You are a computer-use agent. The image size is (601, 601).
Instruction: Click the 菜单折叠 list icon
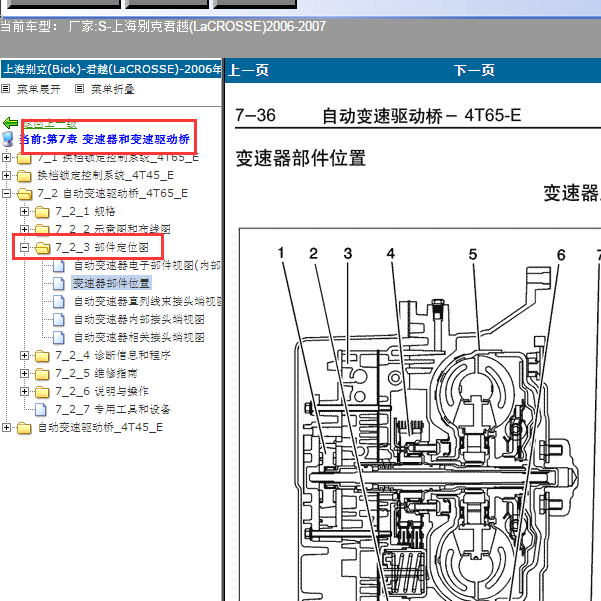coord(79,89)
